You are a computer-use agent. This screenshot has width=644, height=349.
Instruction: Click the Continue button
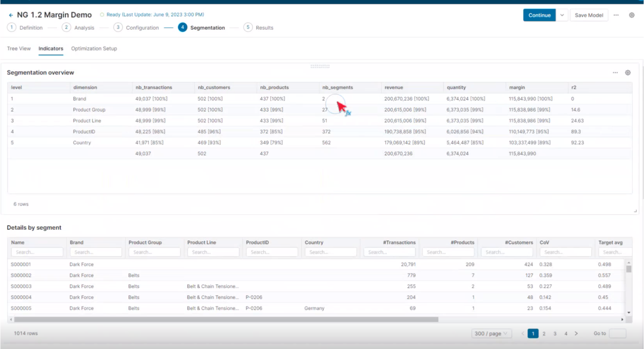pyautogui.click(x=539, y=15)
